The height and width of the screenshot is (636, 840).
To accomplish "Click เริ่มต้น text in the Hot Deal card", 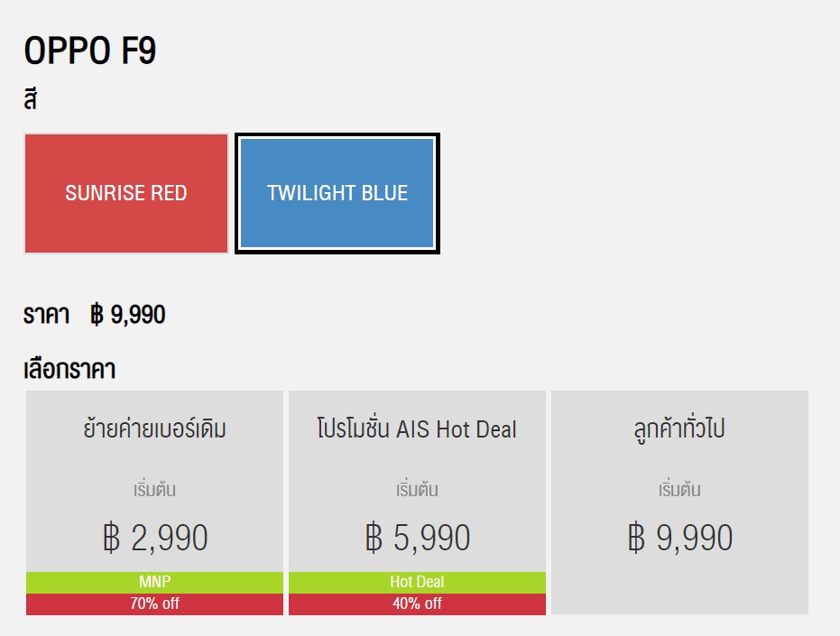I will [x=418, y=489].
